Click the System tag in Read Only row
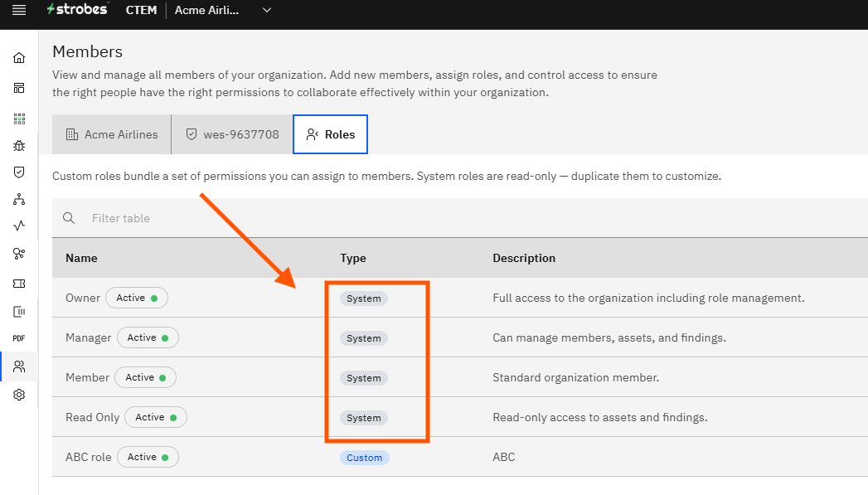868x495 pixels. click(364, 418)
